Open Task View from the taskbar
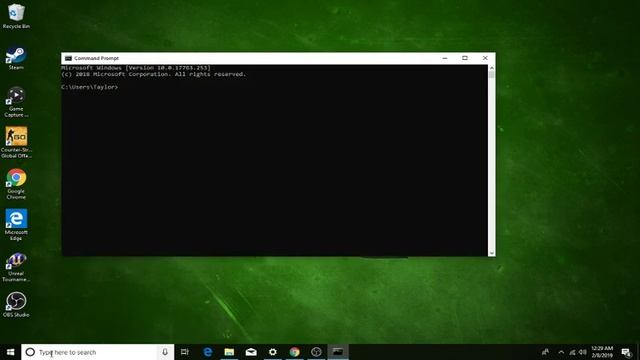The image size is (640, 360). 185,352
